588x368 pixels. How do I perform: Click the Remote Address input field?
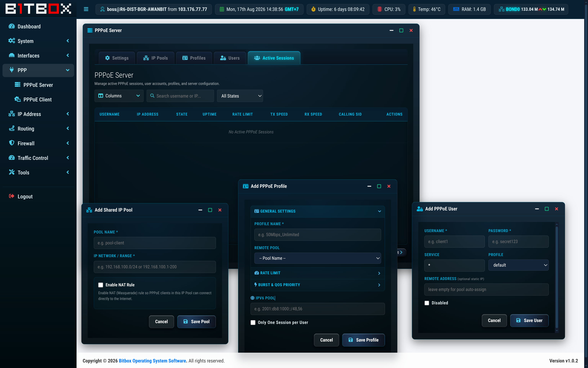(486, 289)
